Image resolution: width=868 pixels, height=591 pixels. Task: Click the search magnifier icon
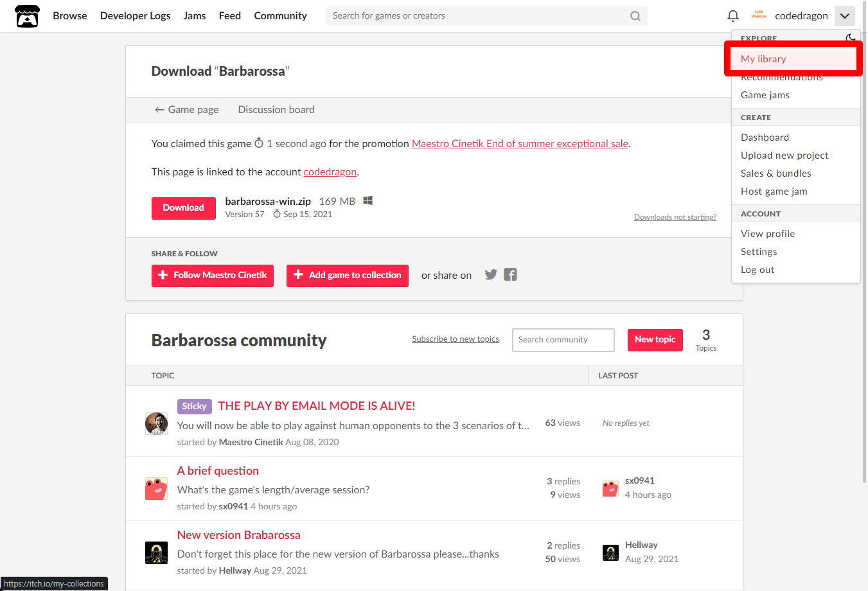point(635,16)
